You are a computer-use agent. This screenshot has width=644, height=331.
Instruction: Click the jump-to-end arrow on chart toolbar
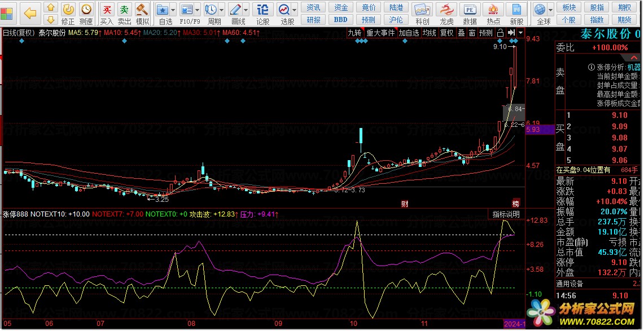[x=511, y=33]
